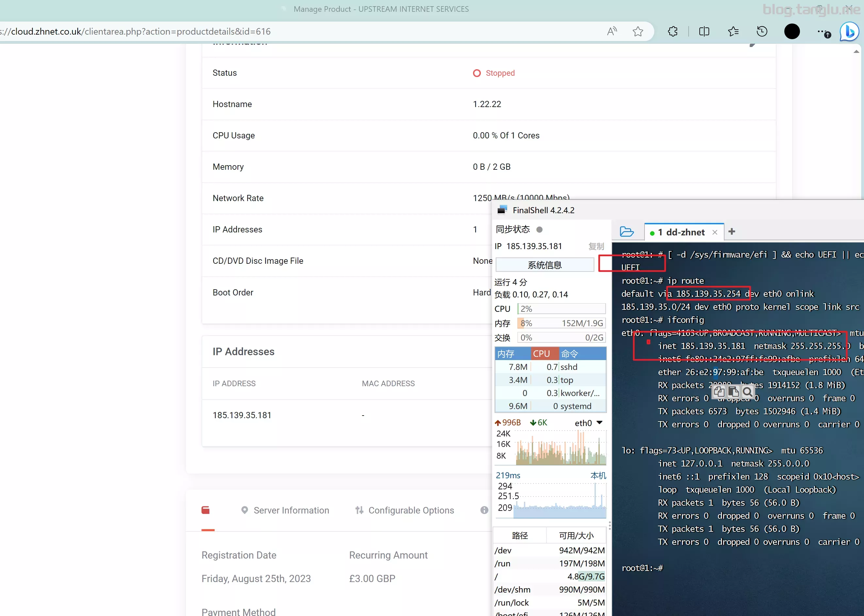Screen dimensions: 864x616
Task: Click the MAC ADDRESS column header
Action: pyautogui.click(x=388, y=384)
